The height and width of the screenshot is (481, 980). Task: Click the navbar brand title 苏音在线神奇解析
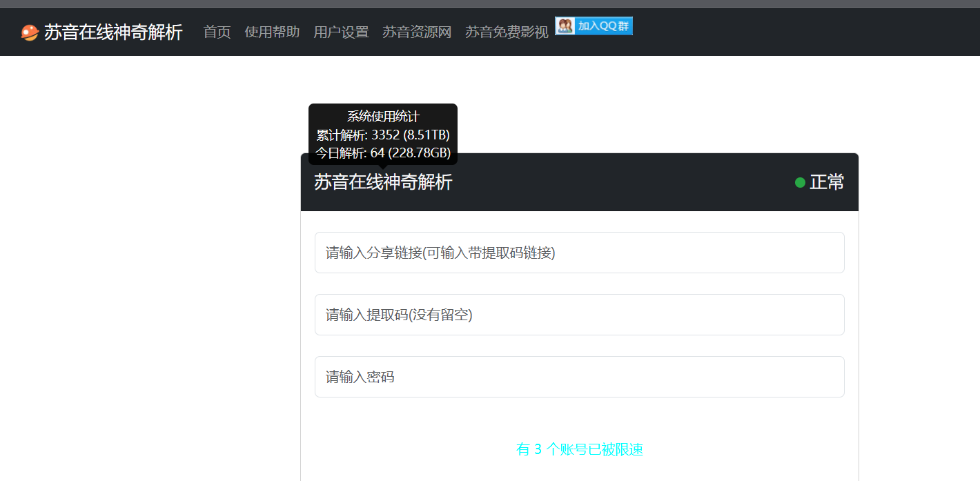click(x=113, y=32)
